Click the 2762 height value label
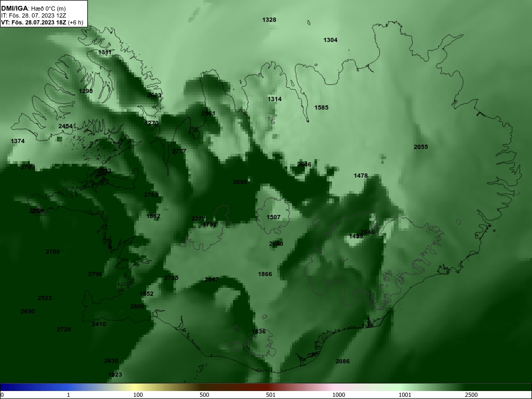The height and width of the screenshot is (399, 532). [x=151, y=195]
